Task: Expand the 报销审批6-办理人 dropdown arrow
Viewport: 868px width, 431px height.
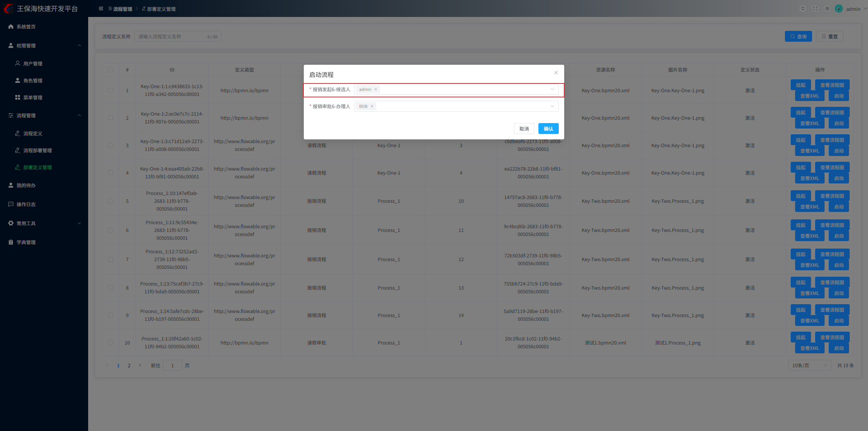Action: [x=552, y=106]
